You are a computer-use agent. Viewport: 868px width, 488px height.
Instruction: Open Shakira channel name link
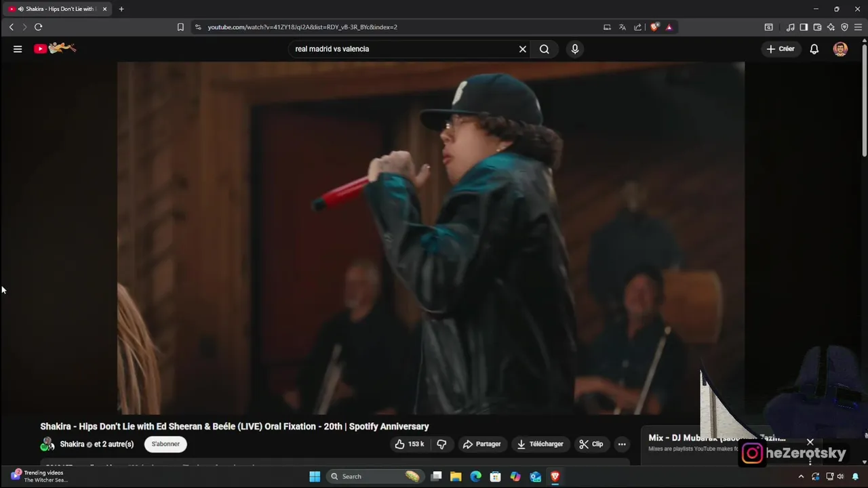click(x=72, y=444)
